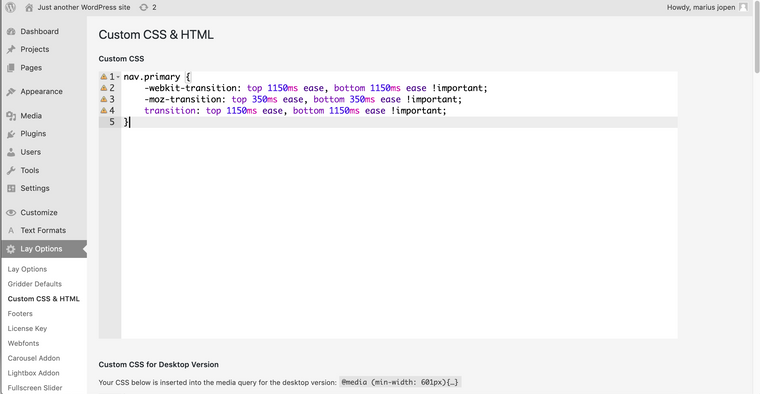Open the Gridder Defaults submenu link
Viewport: 760px width, 394px height.
tap(34, 284)
